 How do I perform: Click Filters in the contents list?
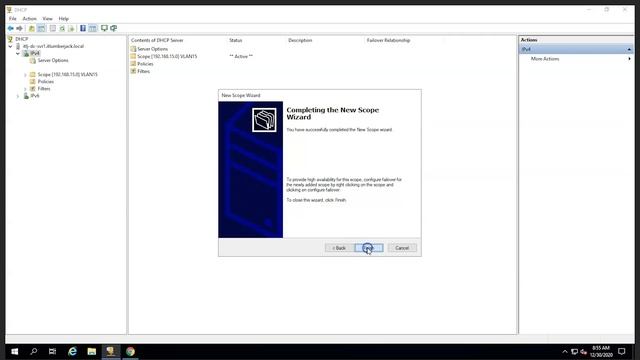[x=143, y=71]
